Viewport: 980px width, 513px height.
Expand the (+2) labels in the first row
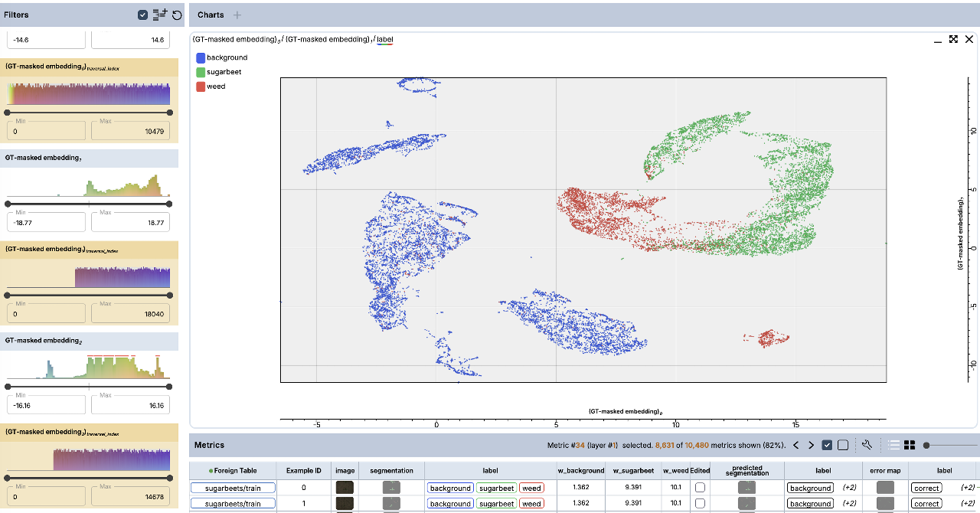[849, 488]
